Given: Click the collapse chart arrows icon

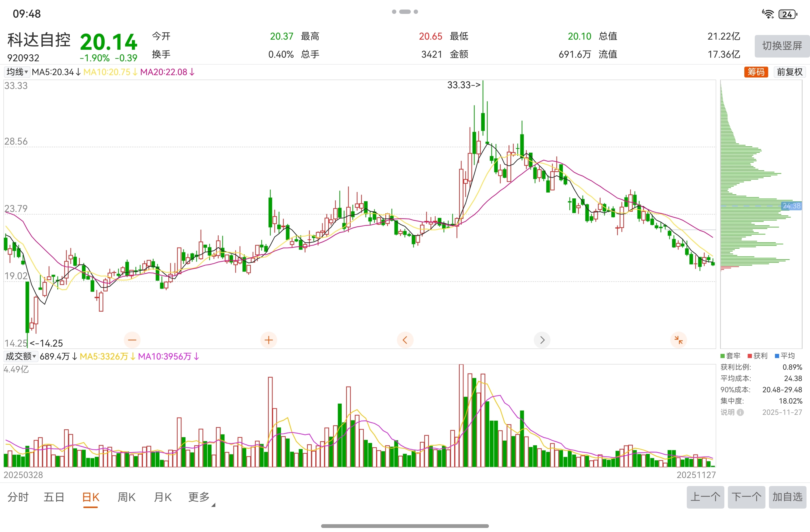Looking at the screenshot, I should point(678,340).
